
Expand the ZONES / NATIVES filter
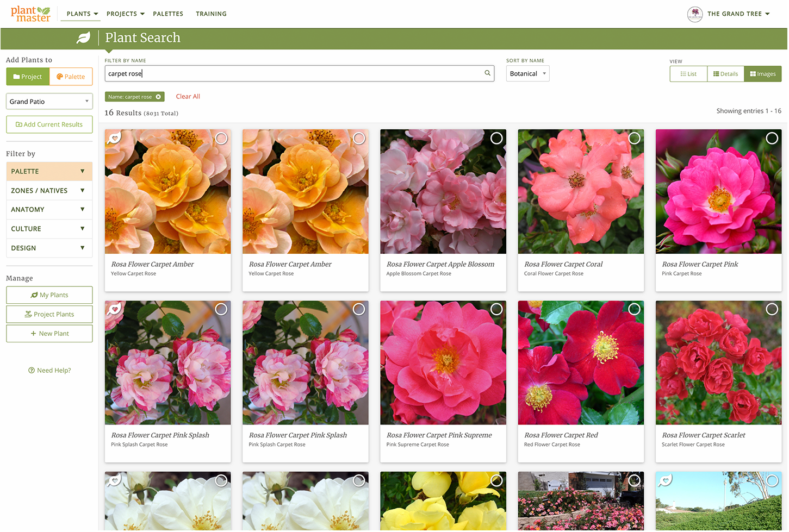point(49,191)
